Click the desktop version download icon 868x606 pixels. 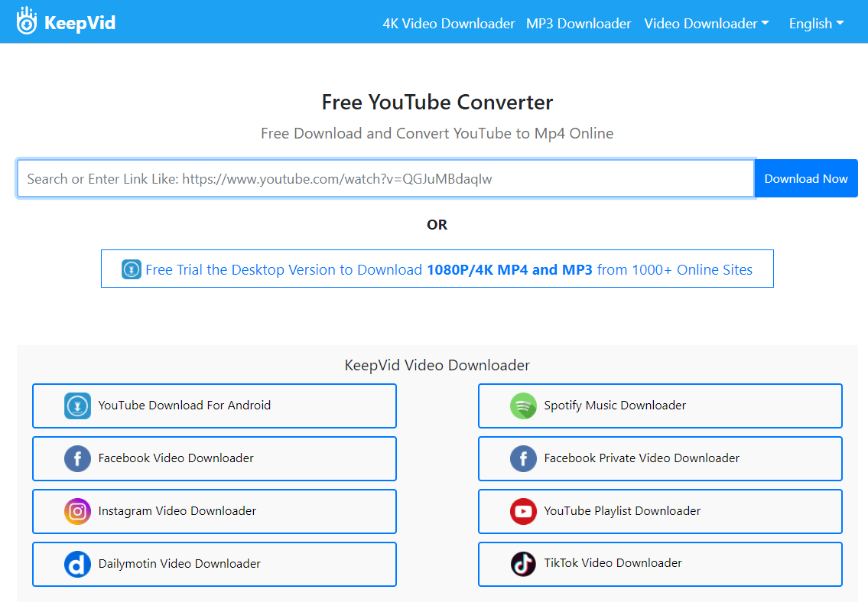pyautogui.click(x=132, y=269)
